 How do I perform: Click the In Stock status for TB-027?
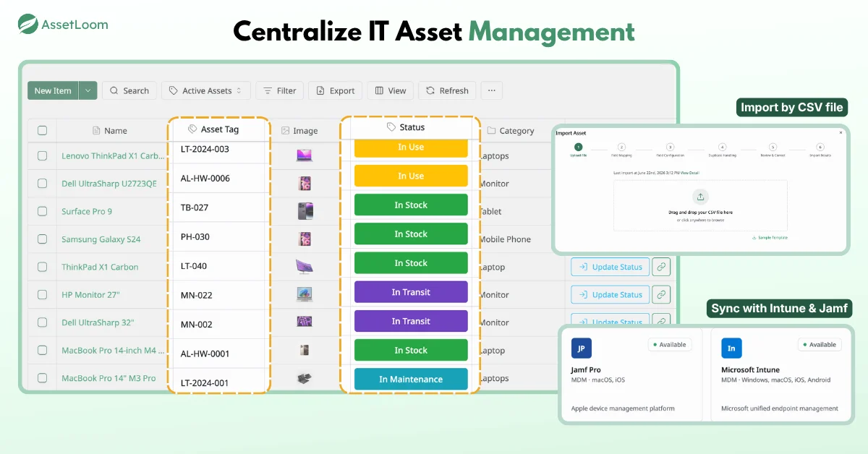[411, 205]
